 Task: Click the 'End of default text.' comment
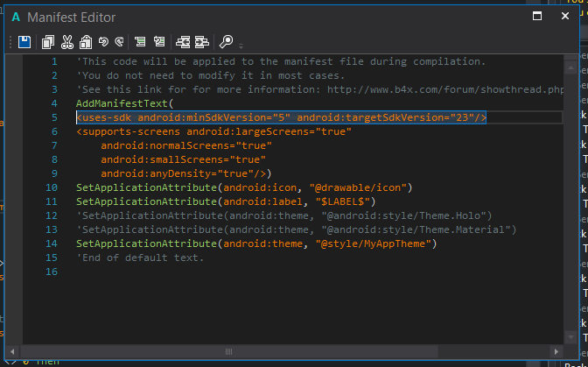click(x=140, y=258)
